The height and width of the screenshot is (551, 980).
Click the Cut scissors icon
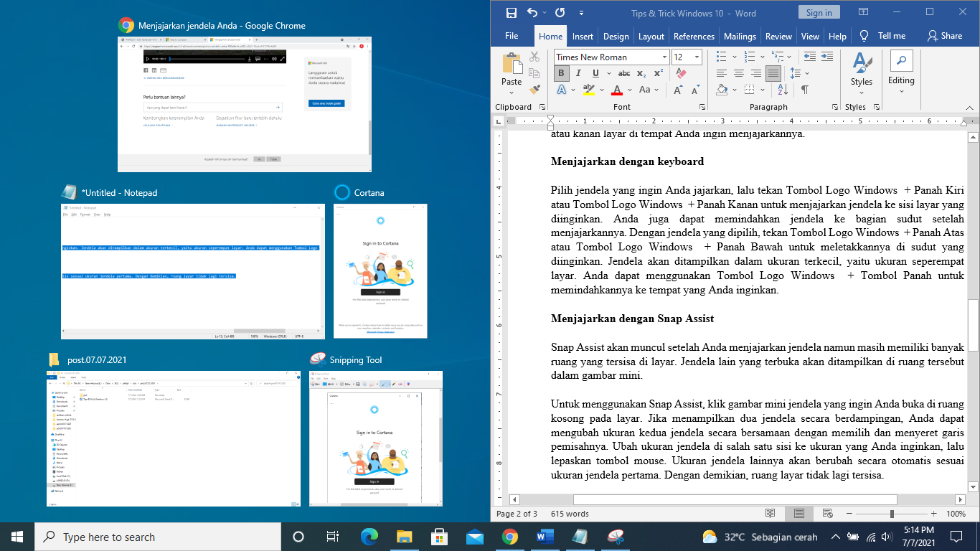coord(534,57)
